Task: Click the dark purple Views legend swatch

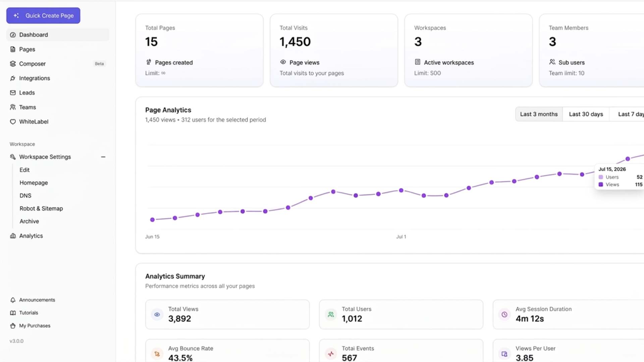Action: tap(601, 184)
